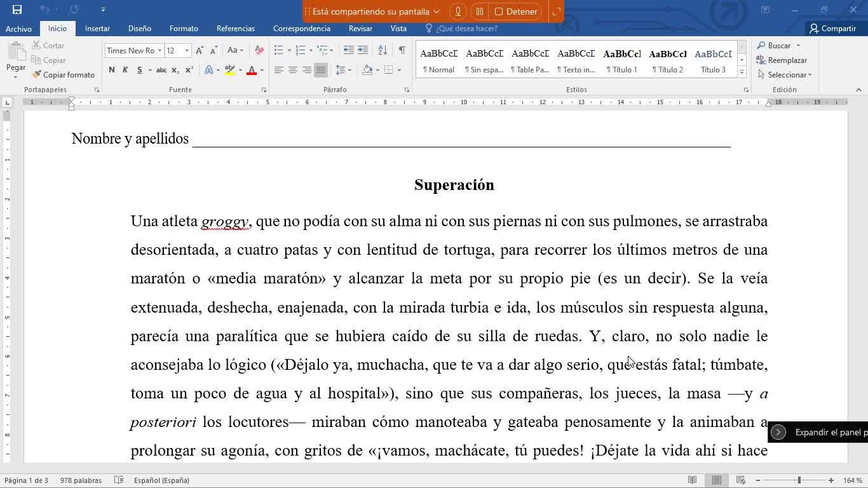The width and height of the screenshot is (868, 488).
Task: Redo the last action
Action: [74, 10]
